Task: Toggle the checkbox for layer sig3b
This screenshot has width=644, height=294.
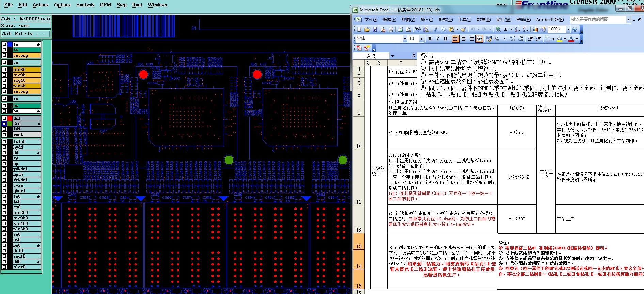Action: coord(4,75)
